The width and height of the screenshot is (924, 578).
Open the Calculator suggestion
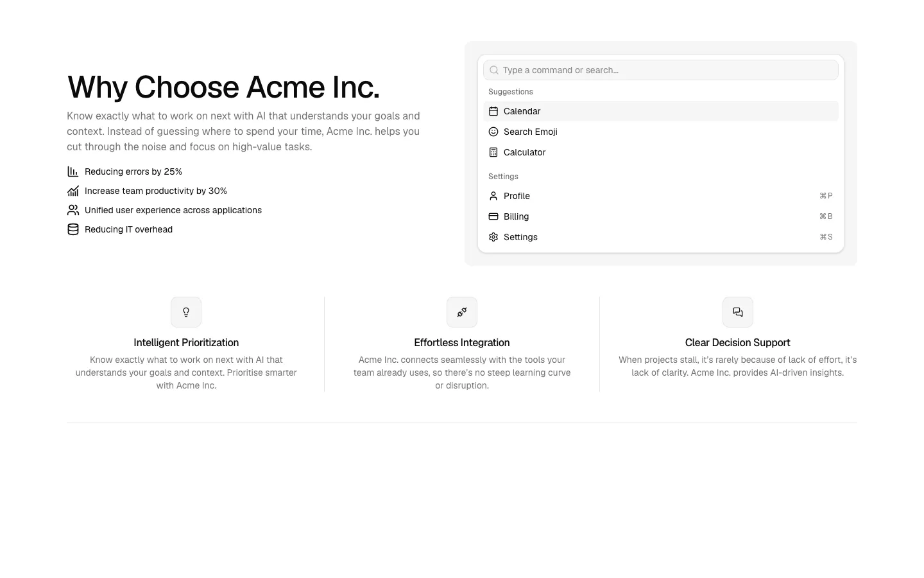661,152
